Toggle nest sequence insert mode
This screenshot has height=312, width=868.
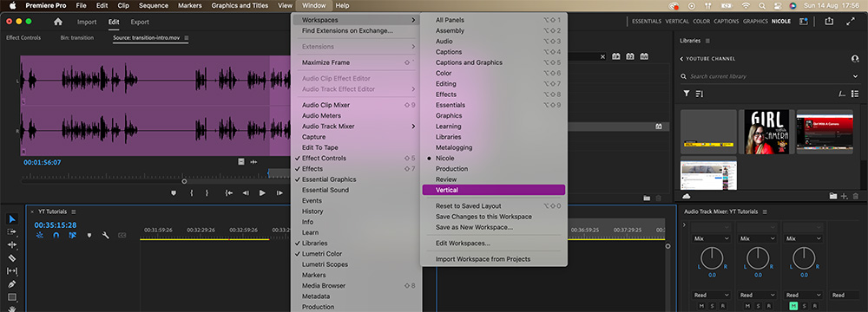40,235
